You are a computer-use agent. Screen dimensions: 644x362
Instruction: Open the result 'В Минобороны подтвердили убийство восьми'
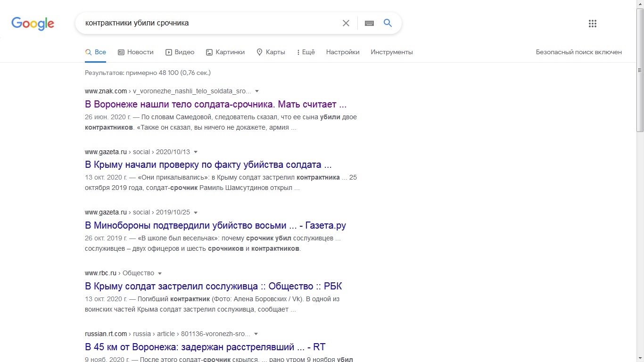(x=215, y=225)
